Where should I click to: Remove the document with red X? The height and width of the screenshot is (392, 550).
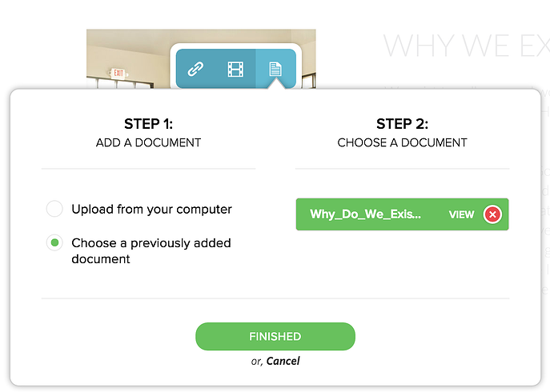coord(492,214)
